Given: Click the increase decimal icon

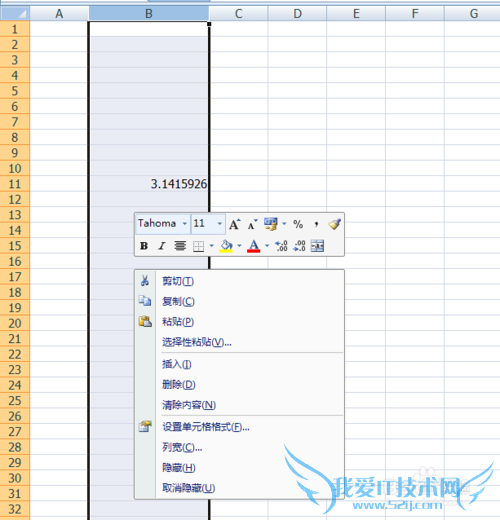Looking at the screenshot, I should pyautogui.click(x=281, y=246).
